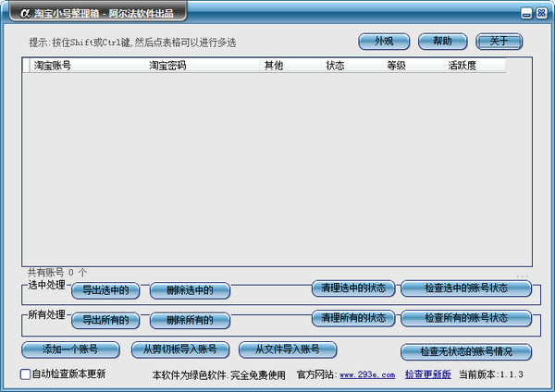The height and width of the screenshot is (392, 555).
Task: Click the 外观 appearance button
Action: pos(384,42)
